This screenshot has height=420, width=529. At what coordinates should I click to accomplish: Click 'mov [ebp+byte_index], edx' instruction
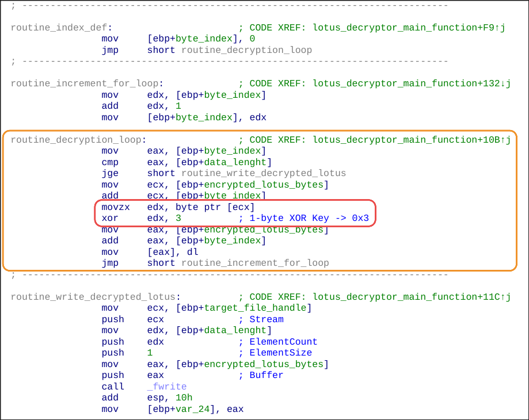[x=184, y=117]
